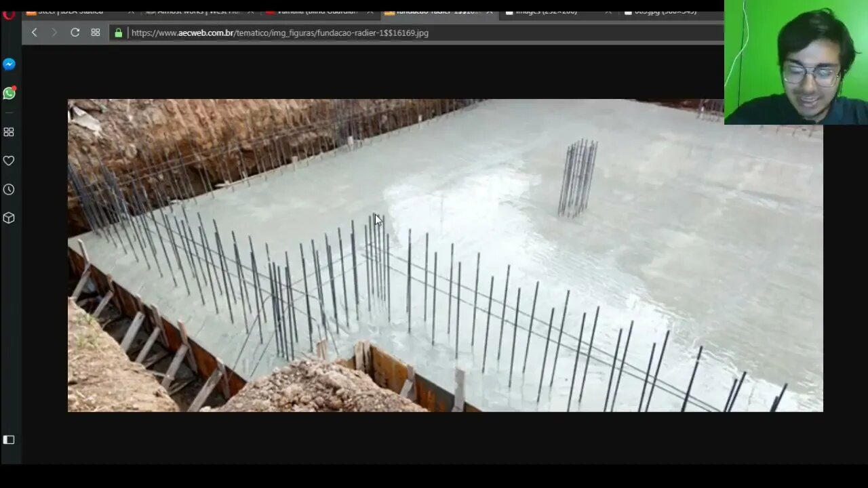
Task: Click the forward navigation arrow
Action: [x=54, y=33]
